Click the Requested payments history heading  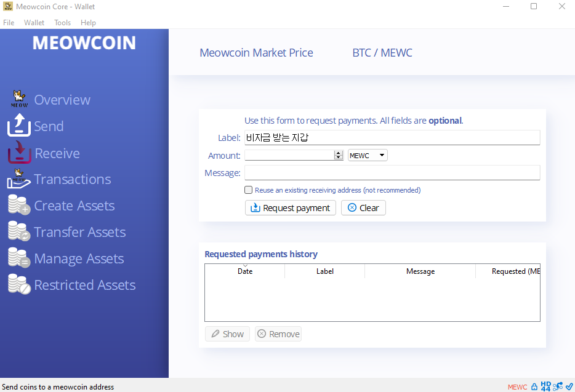pos(261,254)
